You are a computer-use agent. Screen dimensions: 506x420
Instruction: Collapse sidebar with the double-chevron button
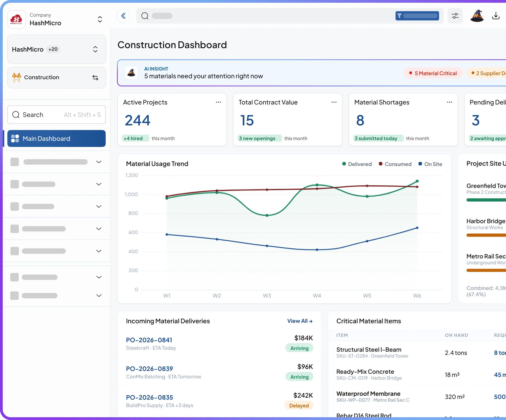tap(123, 16)
